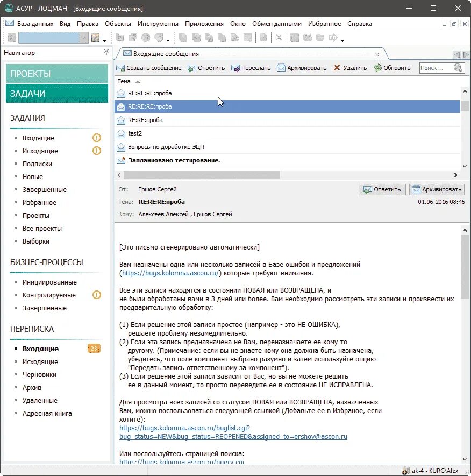Open the Объекты menu
471x476 pixels.
118,24
